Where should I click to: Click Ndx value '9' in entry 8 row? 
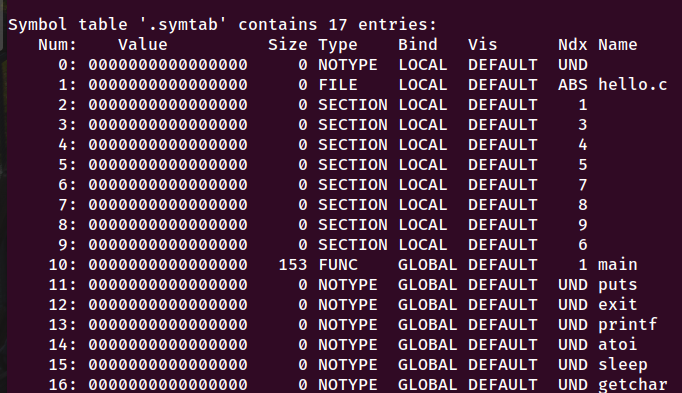pos(583,225)
